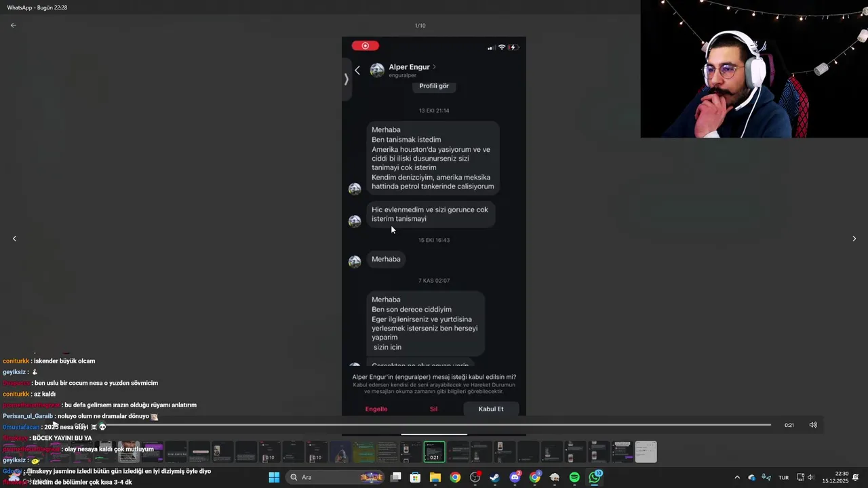Open WhatsApp from the taskbar
The width and height of the screenshot is (868, 488).
point(595,477)
